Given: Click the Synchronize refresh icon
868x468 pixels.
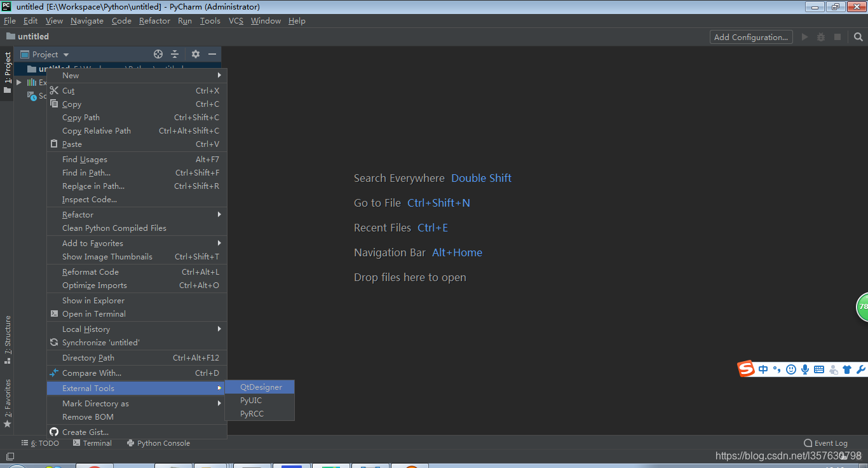Looking at the screenshot, I should pyautogui.click(x=54, y=342).
